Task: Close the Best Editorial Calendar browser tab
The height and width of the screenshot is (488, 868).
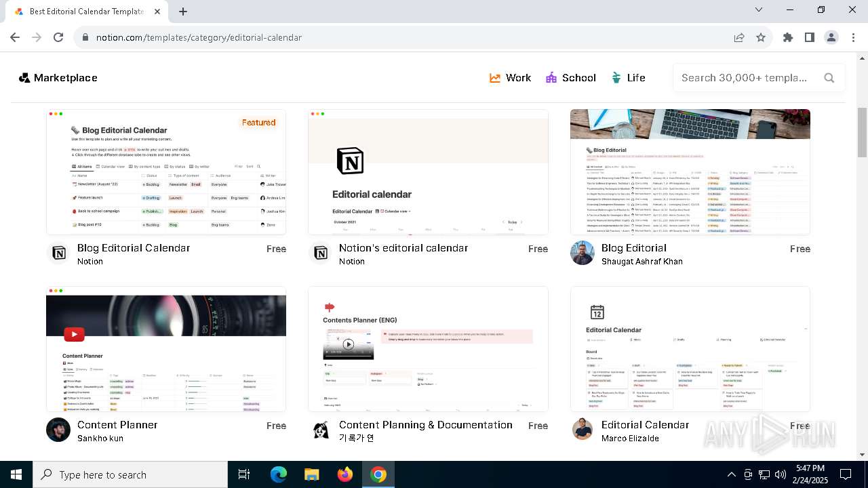Action: 158,12
